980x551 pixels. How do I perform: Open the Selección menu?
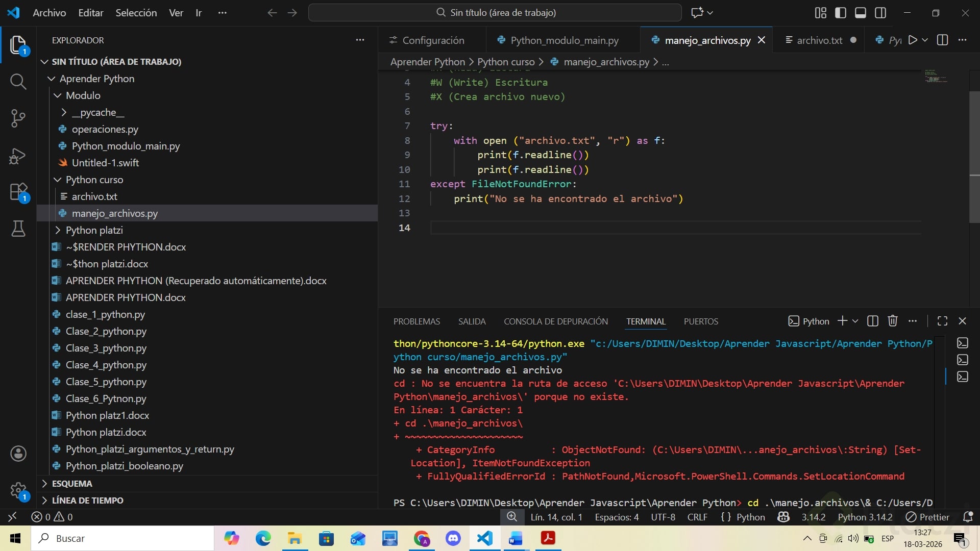point(136,13)
